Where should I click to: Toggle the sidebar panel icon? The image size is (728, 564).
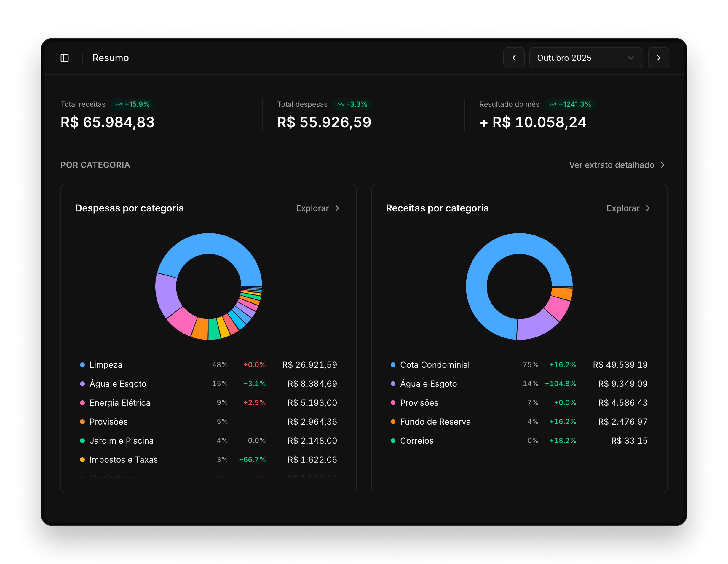click(x=65, y=58)
